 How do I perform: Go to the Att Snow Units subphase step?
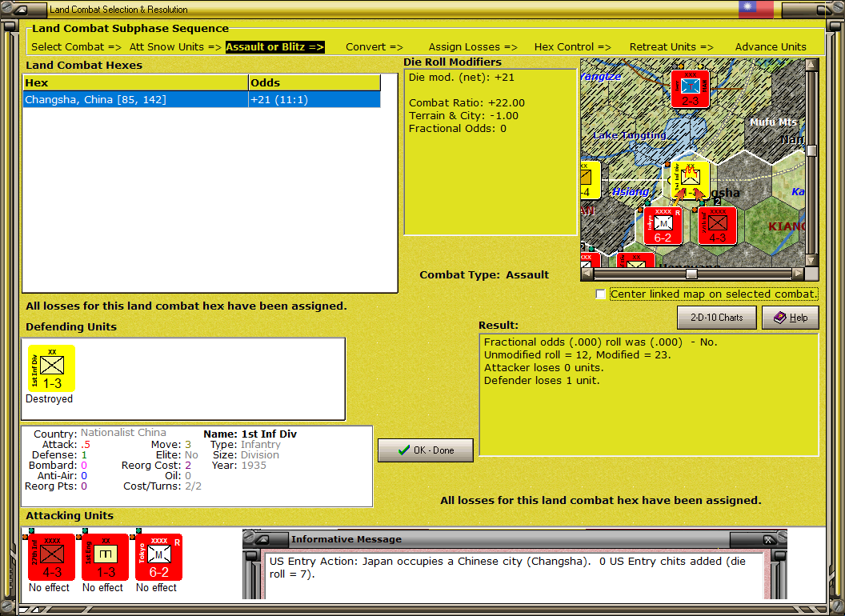pos(176,47)
